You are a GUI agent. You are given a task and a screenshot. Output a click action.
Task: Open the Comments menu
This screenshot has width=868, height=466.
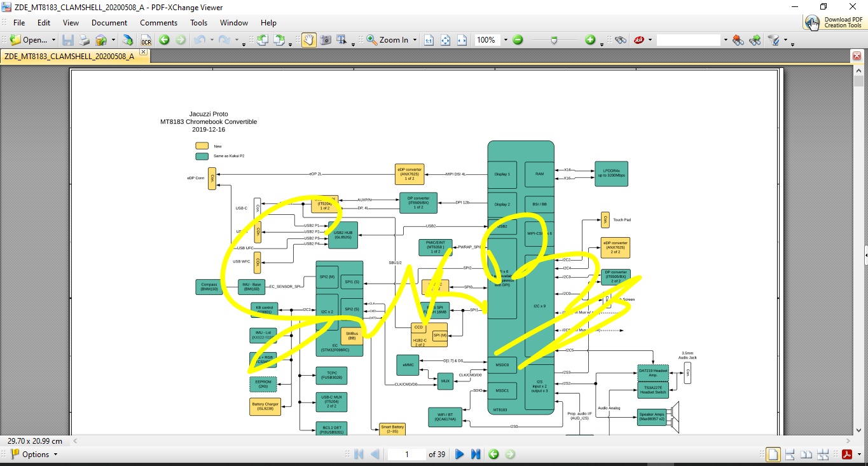[x=159, y=22]
